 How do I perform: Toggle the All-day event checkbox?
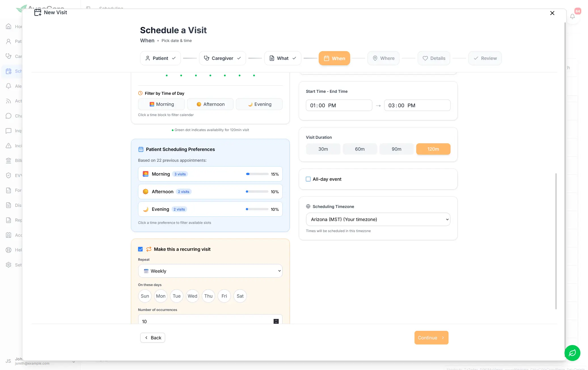click(x=308, y=179)
